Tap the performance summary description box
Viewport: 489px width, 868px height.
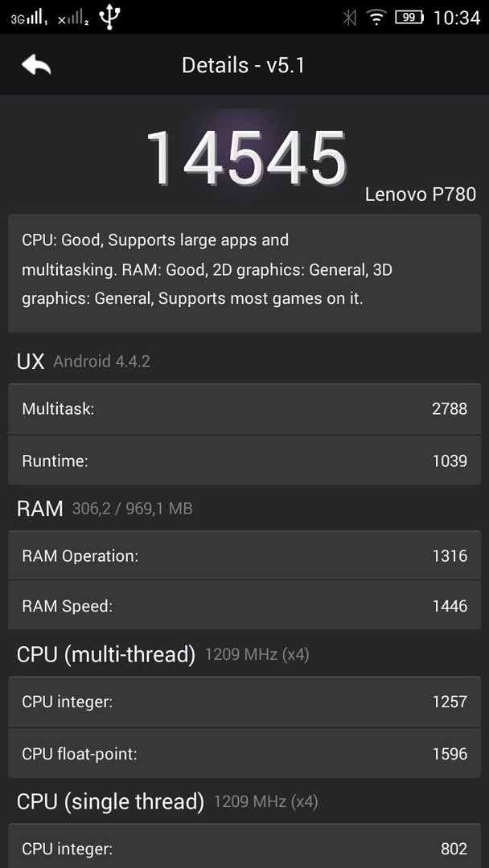tap(244, 273)
